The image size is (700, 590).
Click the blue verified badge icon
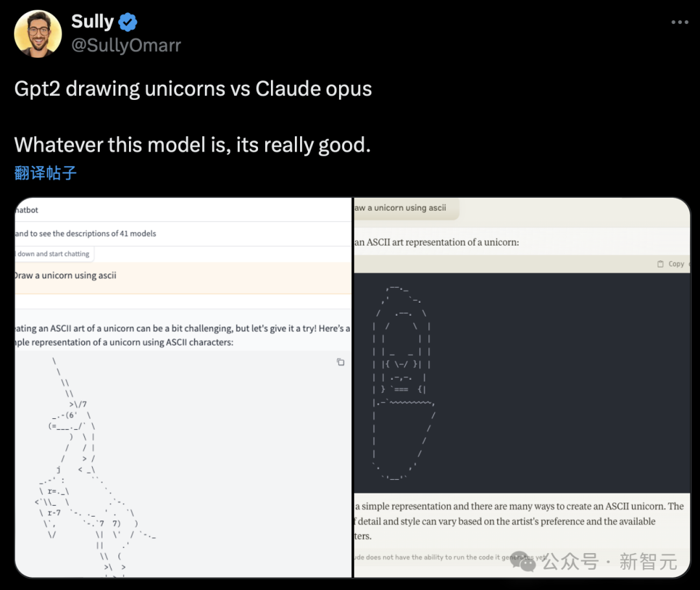[128, 22]
